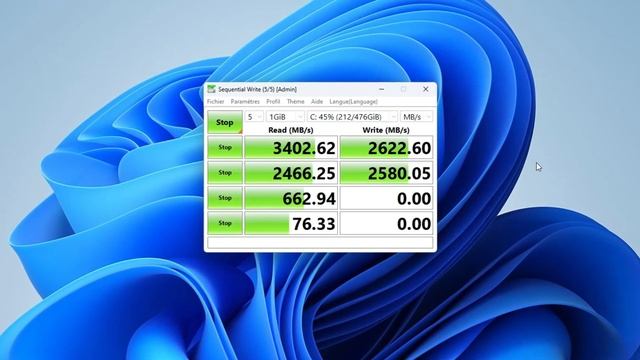Stop the test row showing 3402.62 read
Image resolution: width=640 pixels, height=360 pixels.
point(225,147)
